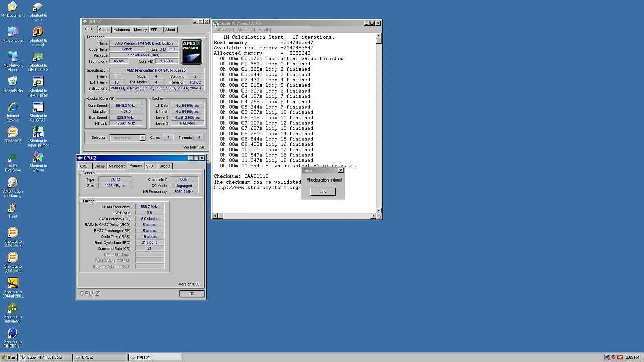Launch the Internet Explorer desktop shortcut
The image size is (644, 362).
click(x=13, y=112)
